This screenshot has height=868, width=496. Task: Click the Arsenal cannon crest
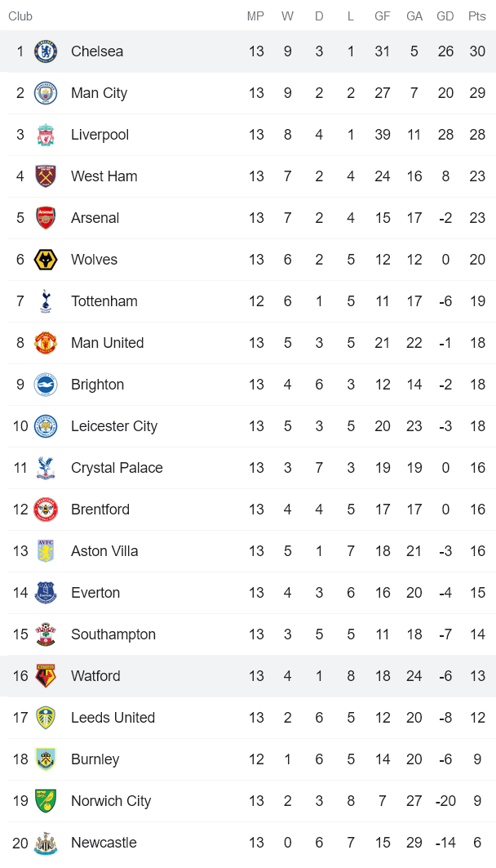46,218
